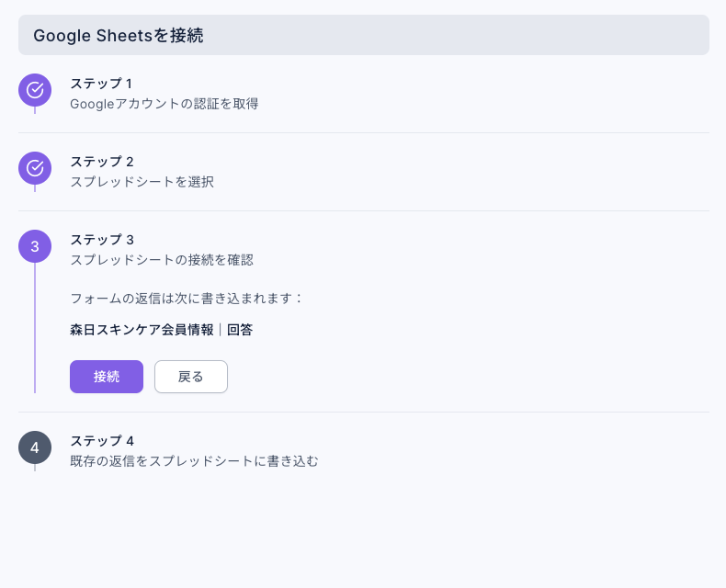The image size is (726, 588).
Task: Open ステップ 1 heading
Action: [x=101, y=84]
